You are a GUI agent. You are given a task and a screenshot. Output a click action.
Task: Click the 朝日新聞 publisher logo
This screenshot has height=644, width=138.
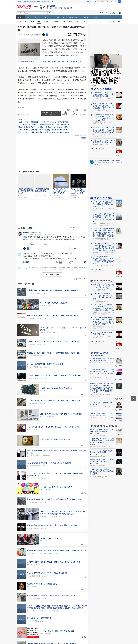tap(77, 35)
